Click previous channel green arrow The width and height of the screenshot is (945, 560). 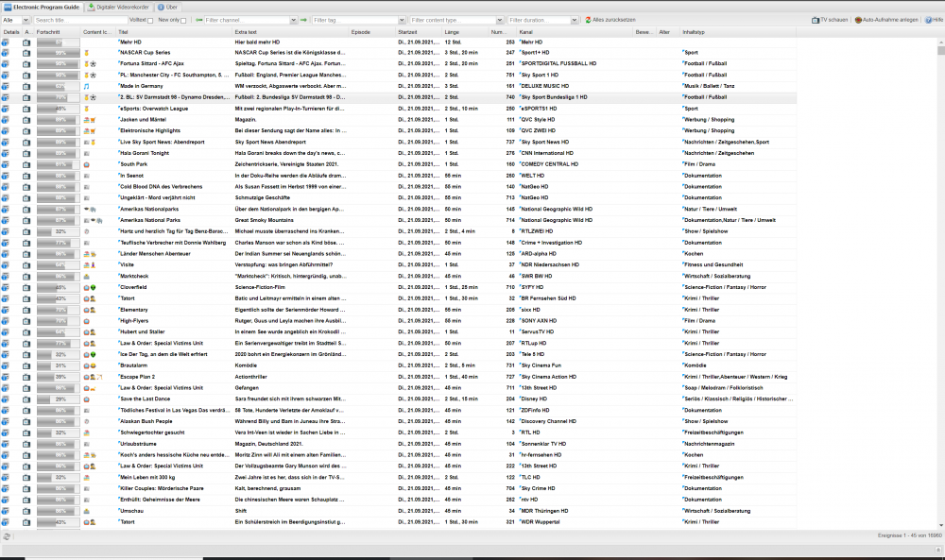tap(198, 20)
